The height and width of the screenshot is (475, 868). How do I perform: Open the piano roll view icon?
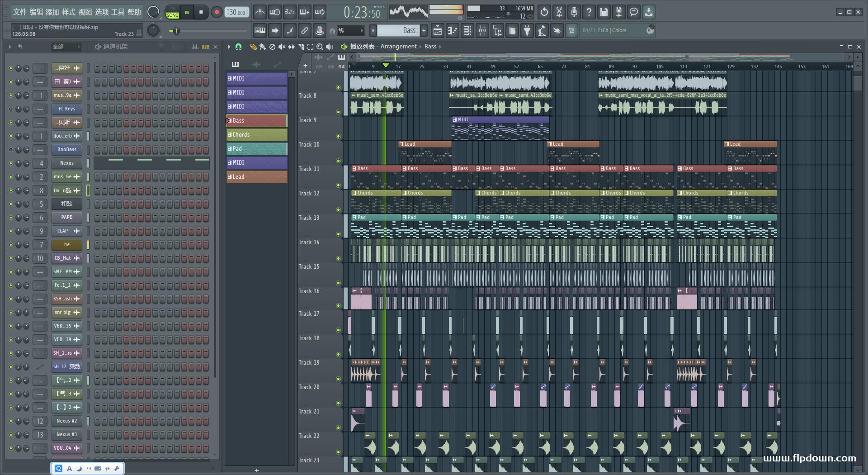[x=453, y=31]
